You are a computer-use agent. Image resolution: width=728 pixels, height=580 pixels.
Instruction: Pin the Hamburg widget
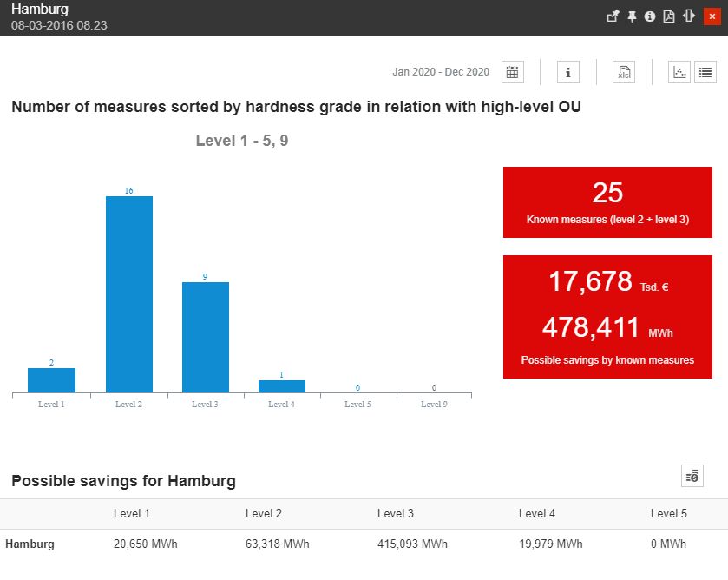pyautogui.click(x=632, y=16)
